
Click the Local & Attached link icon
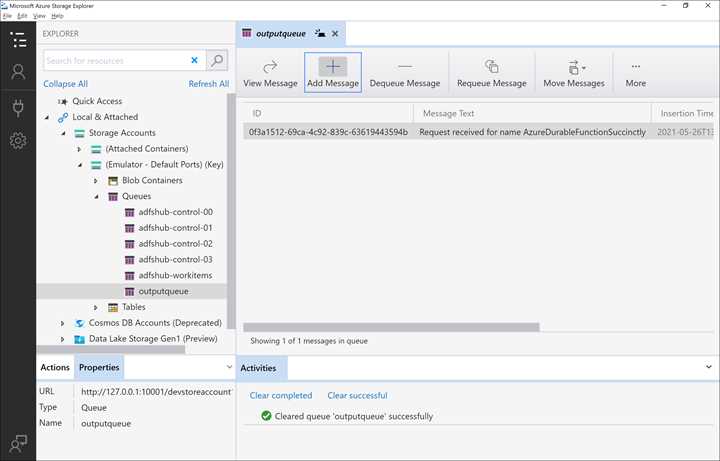coord(63,118)
